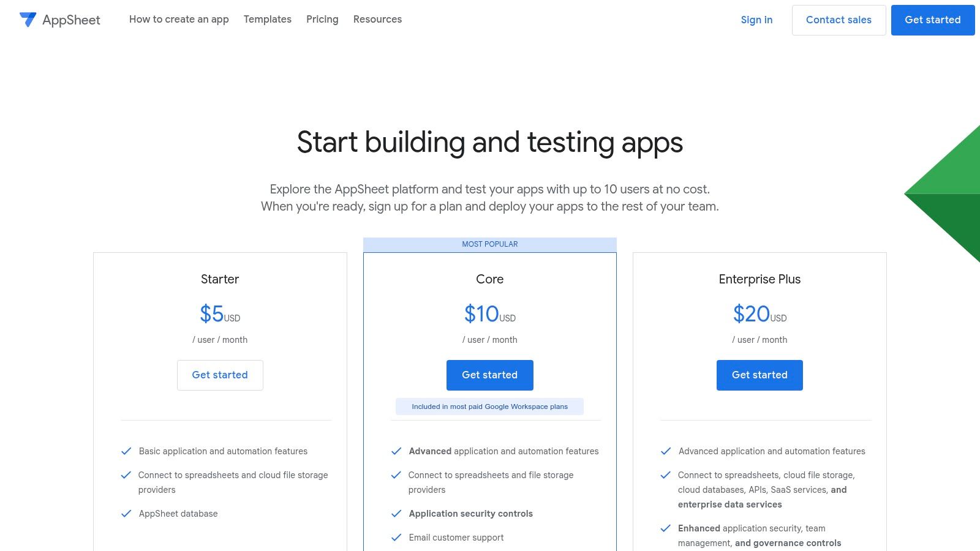This screenshot has height=551, width=980.
Task: Click the MOST POPULAR banner
Action: (490, 244)
